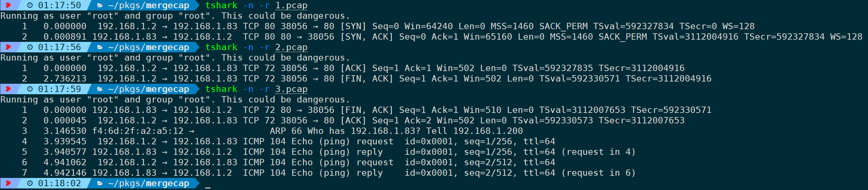The image size is (868, 190).
Task: Click the MAC address f4:6d:2f:a2:a5:12
Action: tap(138, 131)
